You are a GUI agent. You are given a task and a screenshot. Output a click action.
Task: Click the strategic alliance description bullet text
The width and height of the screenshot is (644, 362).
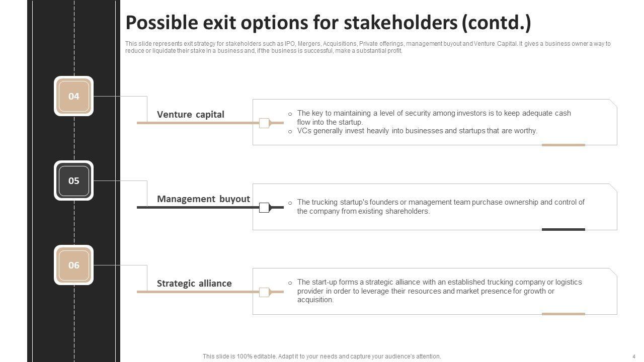tap(439, 291)
